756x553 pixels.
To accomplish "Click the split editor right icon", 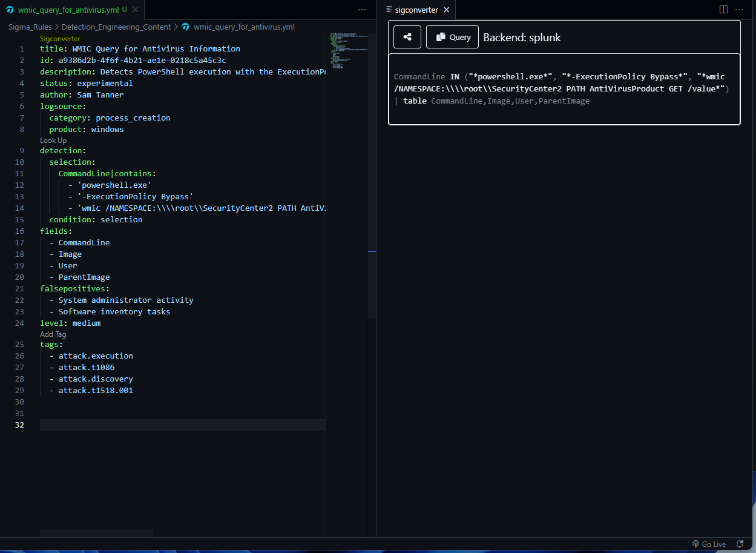I will 723,10.
